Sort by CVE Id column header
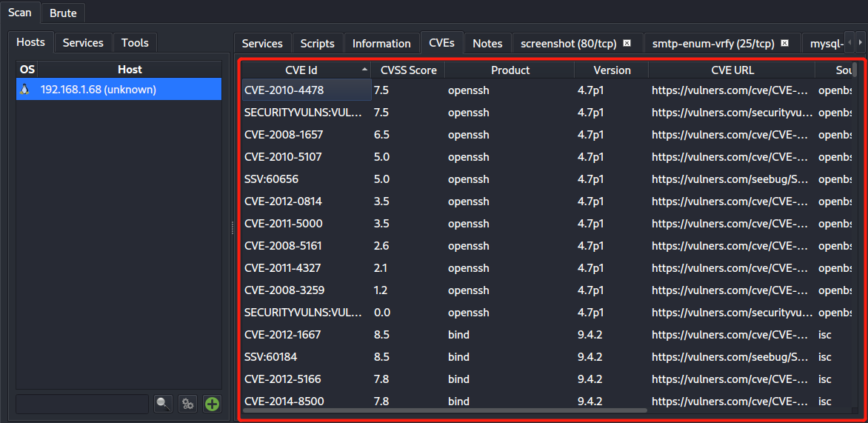Screen dimensions: 868x423 [306, 70]
